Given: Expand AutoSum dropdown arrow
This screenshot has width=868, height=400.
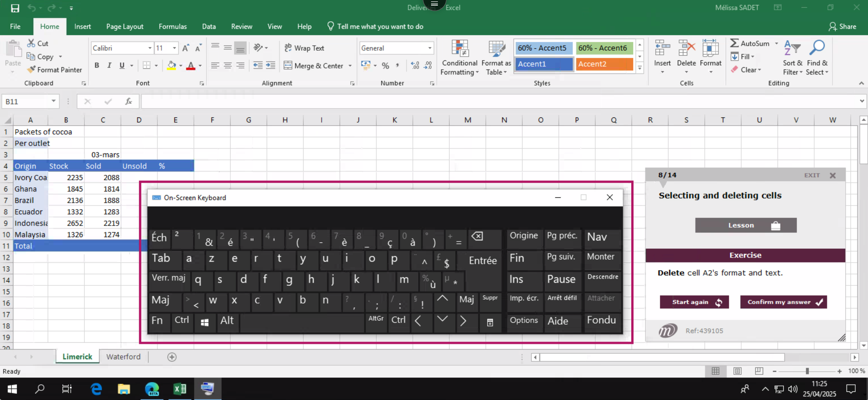Looking at the screenshot, I should point(776,43).
